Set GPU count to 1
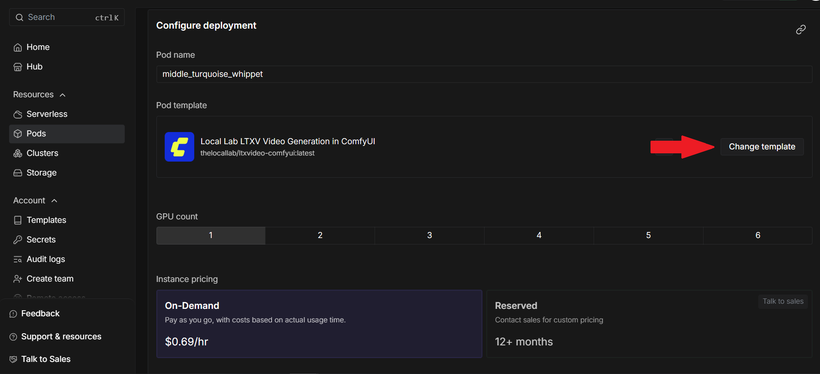 pyautogui.click(x=211, y=235)
